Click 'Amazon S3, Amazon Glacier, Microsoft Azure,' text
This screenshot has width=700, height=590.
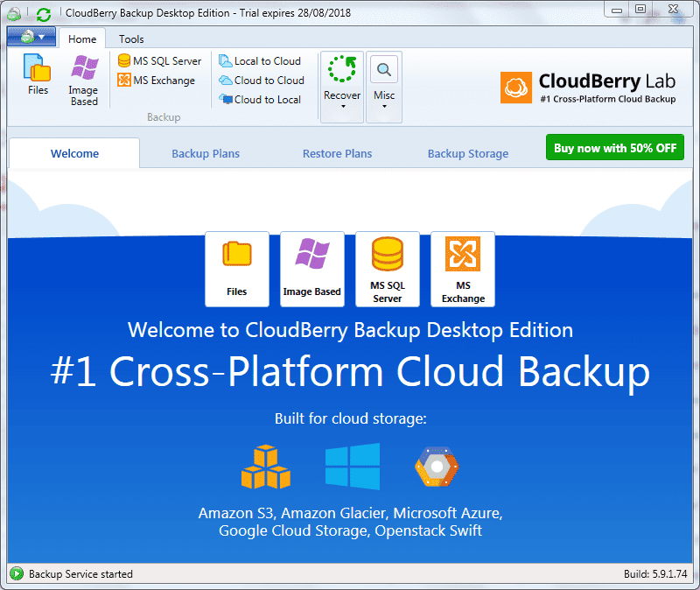pyautogui.click(x=351, y=513)
